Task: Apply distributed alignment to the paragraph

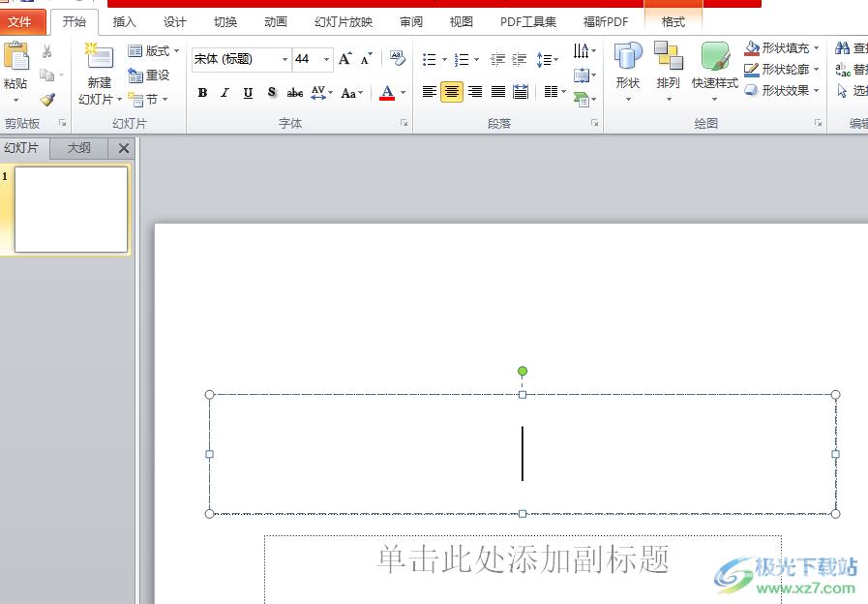Action: (x=521, y=91)
